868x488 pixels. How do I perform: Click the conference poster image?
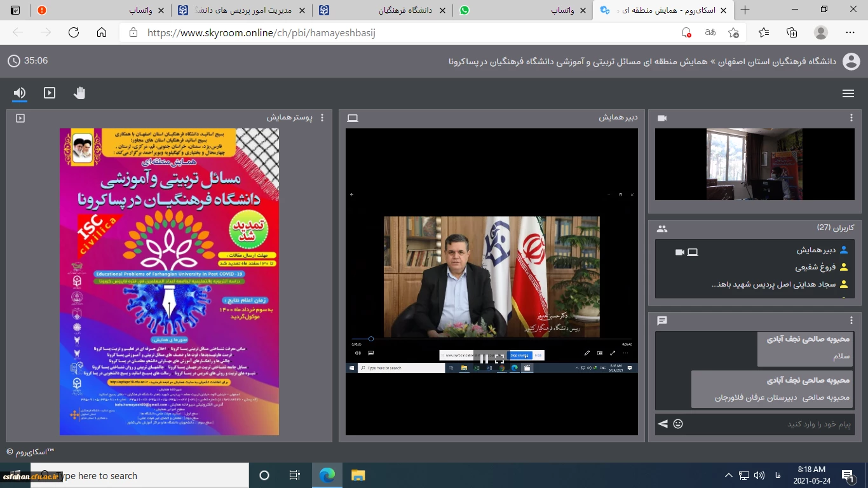point(169,281)
